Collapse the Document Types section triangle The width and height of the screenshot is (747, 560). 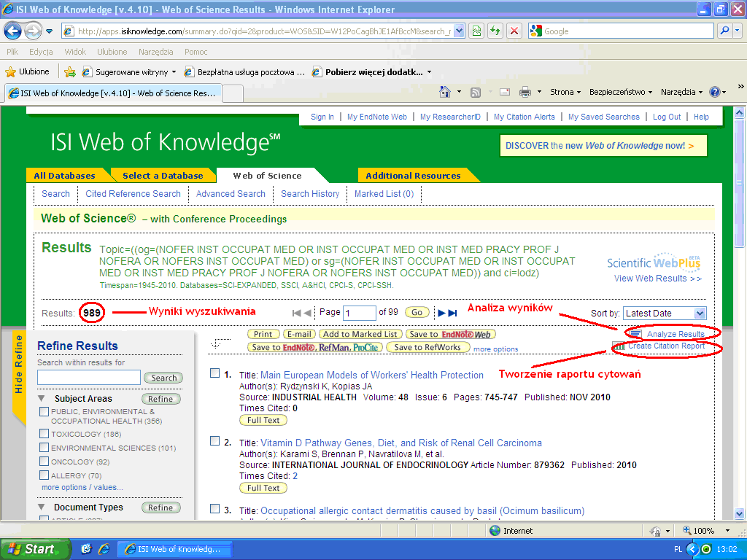(42, 507)
